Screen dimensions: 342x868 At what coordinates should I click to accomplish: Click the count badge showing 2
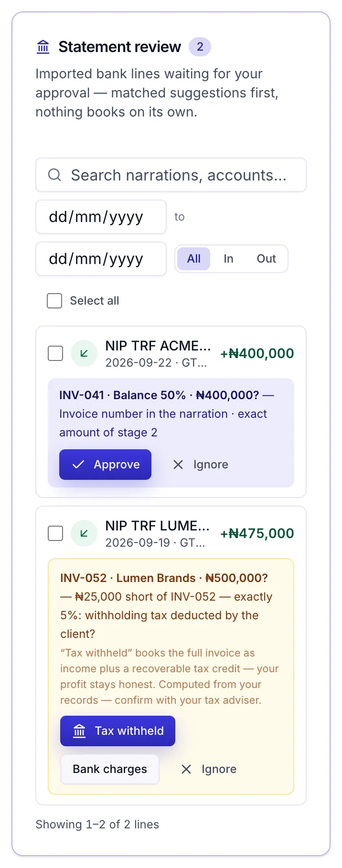[x=200, y=47]
